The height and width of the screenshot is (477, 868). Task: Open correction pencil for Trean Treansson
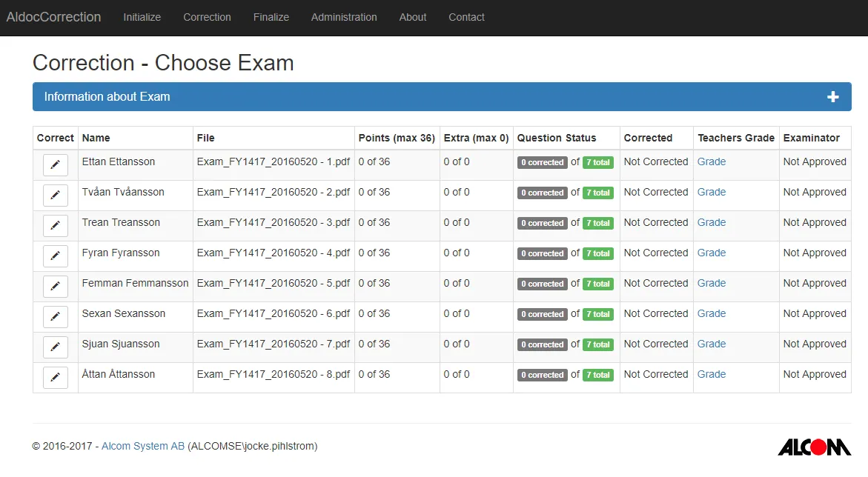(56, 226)
